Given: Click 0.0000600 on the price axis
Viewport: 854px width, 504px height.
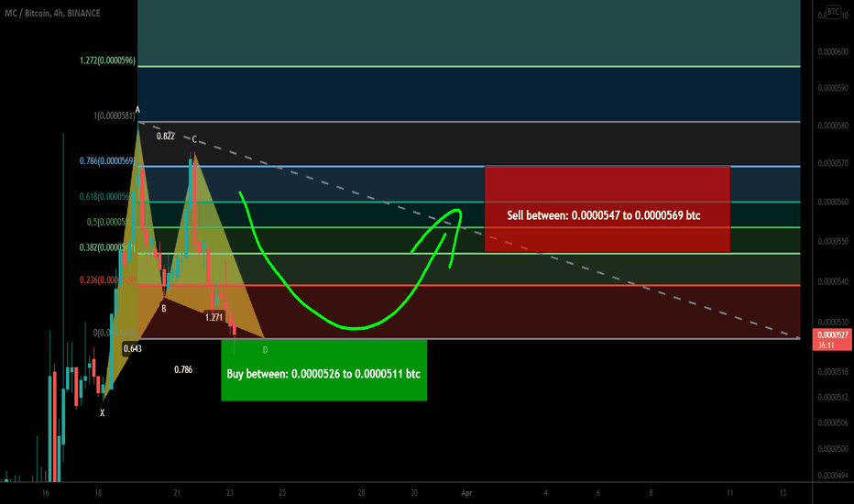Looking at the screenshot, I should click(x=833, y=51).
